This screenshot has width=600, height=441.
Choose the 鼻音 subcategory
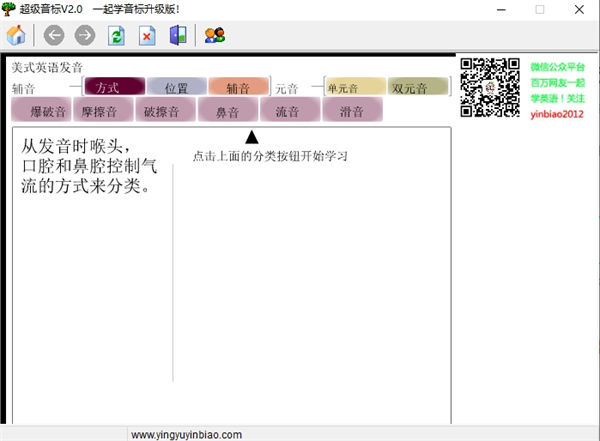(226, 110)
